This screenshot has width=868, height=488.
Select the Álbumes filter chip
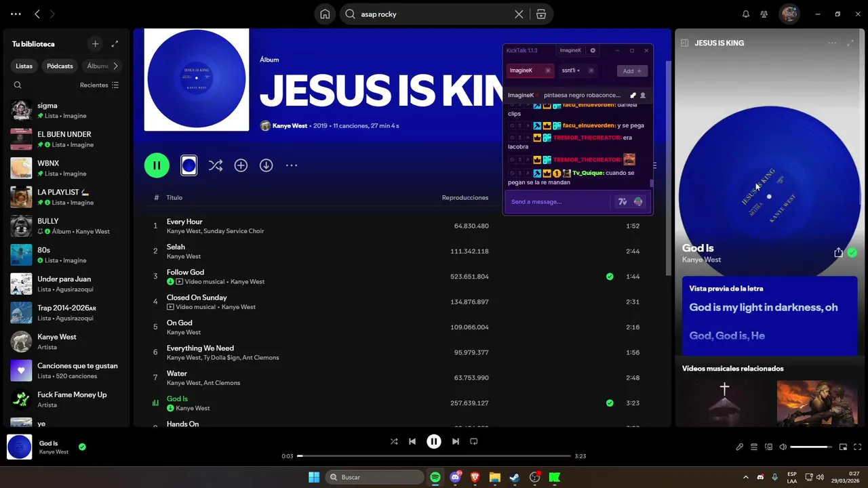(98, 66)
